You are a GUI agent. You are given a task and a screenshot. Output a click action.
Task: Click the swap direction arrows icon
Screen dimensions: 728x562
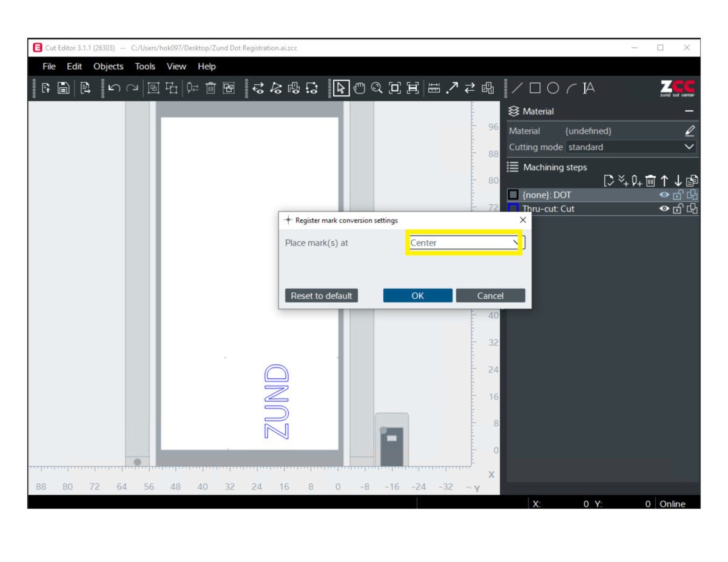(470, 89)
